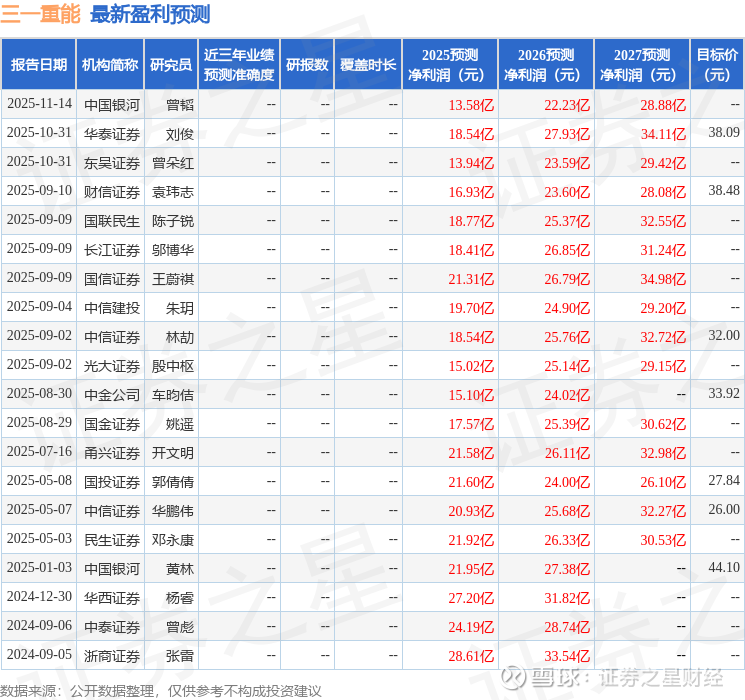Click the 研究员 column header
The image size is (745, 700).
point(171,64)
